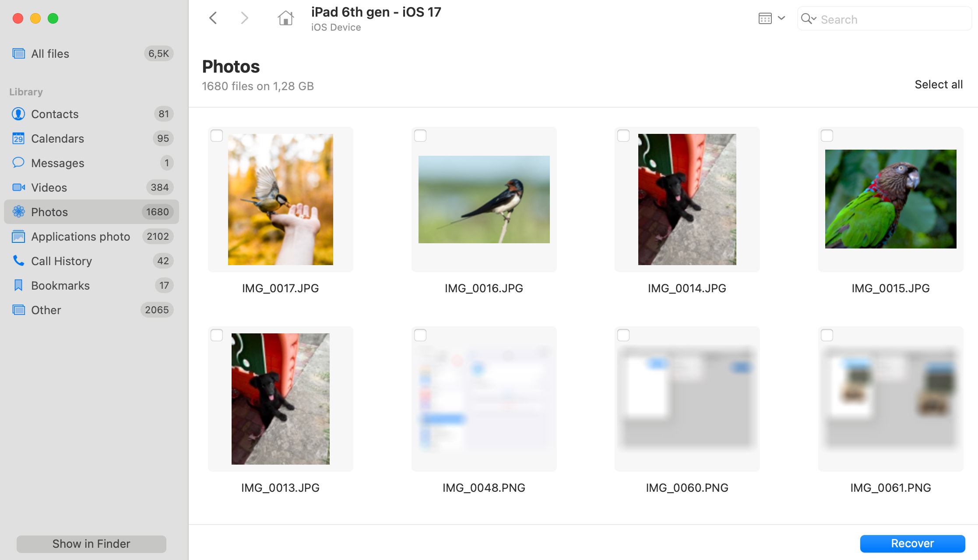Click the Recover button
The height and width of the screenshot is (560, 978).
point(912,543)
